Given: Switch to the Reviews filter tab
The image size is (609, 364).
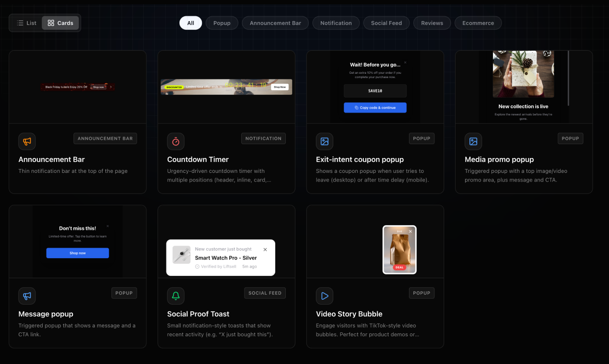Looking at the screenshot, I should pos(432,23).
